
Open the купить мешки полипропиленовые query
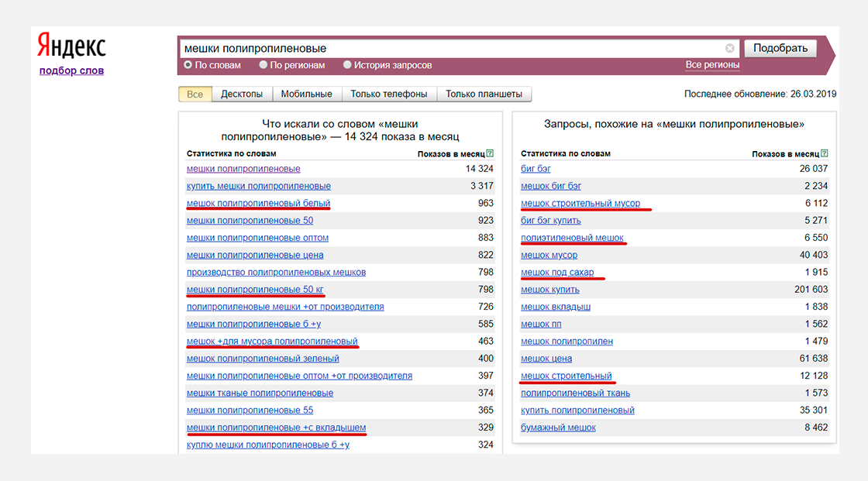tap(259, 186)
